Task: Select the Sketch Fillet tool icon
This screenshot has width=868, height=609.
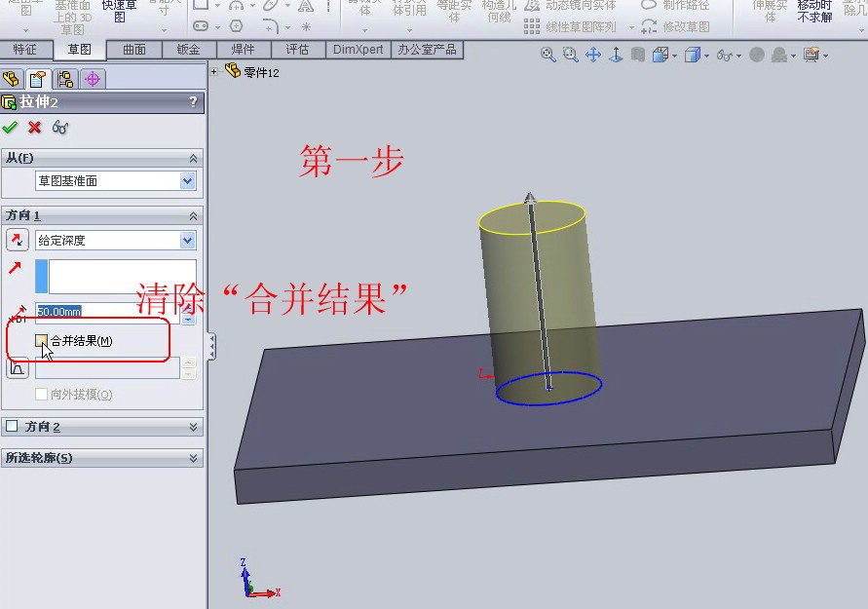Action: click(271, 26)
